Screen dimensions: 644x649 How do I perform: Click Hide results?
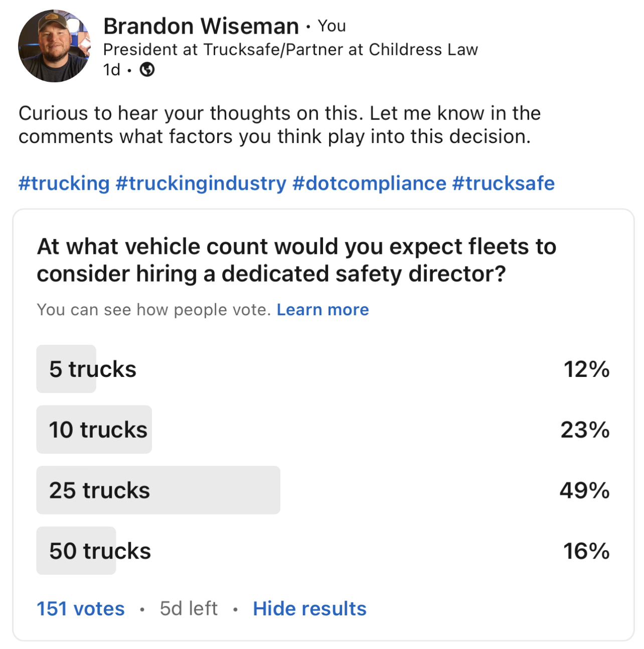tap(309, 608)
